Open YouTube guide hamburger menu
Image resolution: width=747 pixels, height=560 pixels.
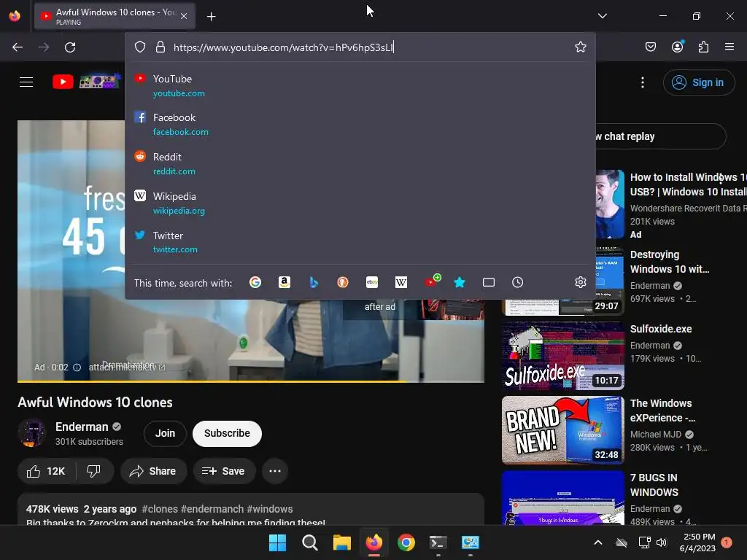pos(26,82)
